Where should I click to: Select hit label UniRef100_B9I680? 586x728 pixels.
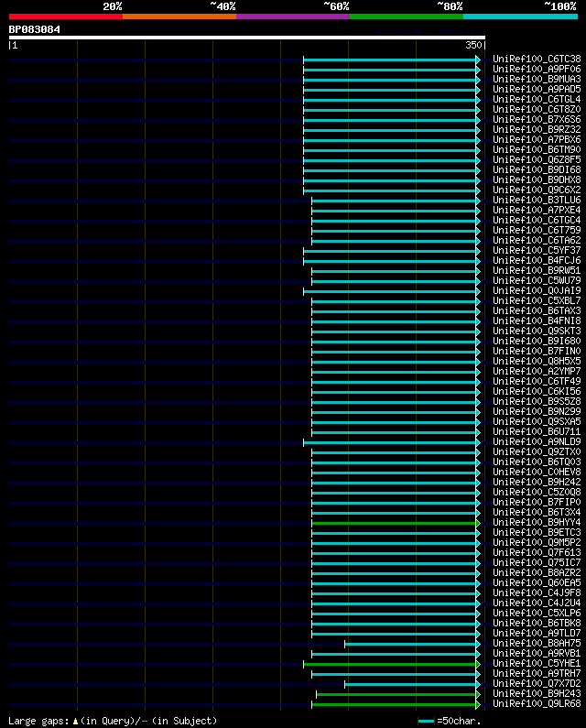[537, 341]
